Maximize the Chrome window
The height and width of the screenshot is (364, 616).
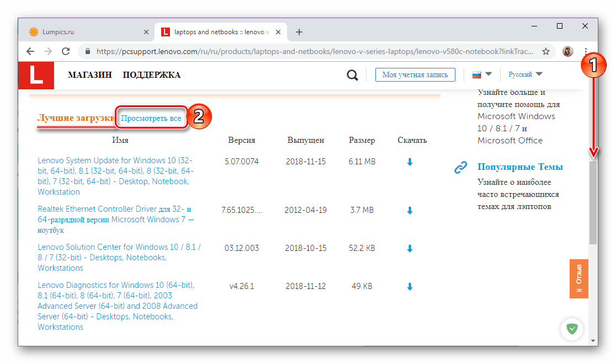[560, 26]
